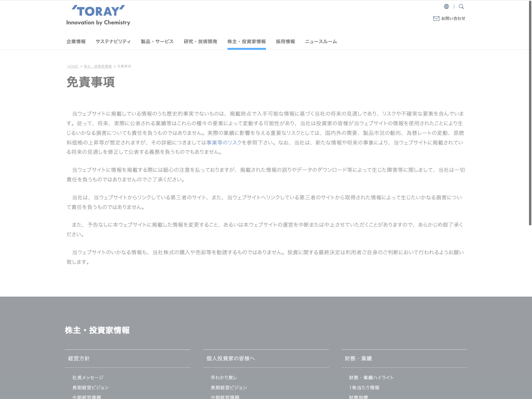This screenshot has height=399, width=532.
Task: Select 製品・サービス in navigation
Action: 157,42
